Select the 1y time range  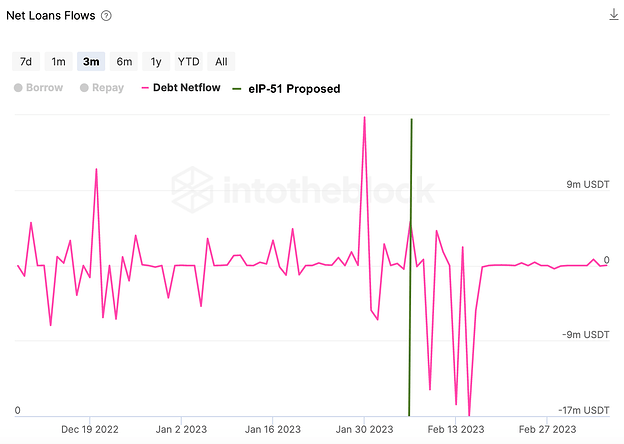click(155, 61)
